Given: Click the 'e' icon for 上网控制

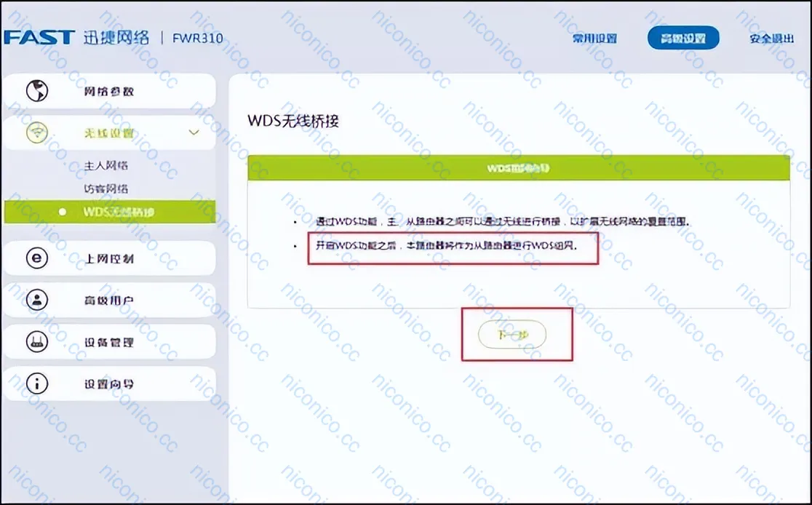Looking at the screenshot, I should tap(37, 258).
